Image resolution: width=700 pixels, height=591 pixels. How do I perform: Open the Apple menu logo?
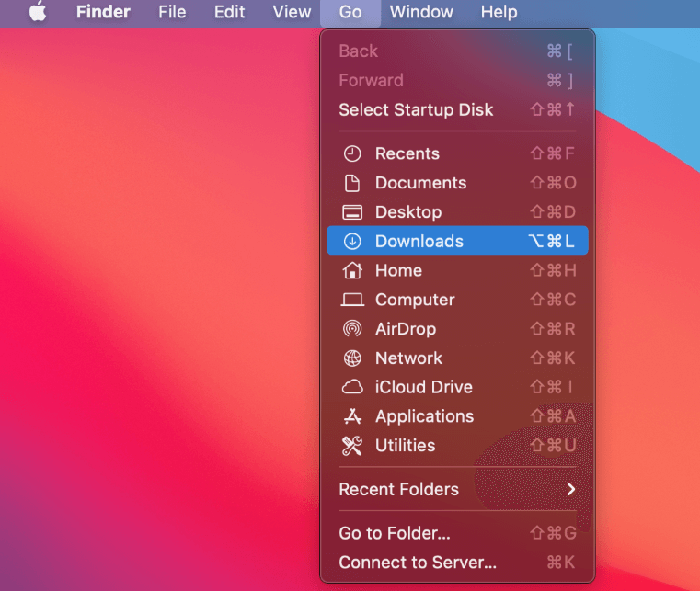38,11
